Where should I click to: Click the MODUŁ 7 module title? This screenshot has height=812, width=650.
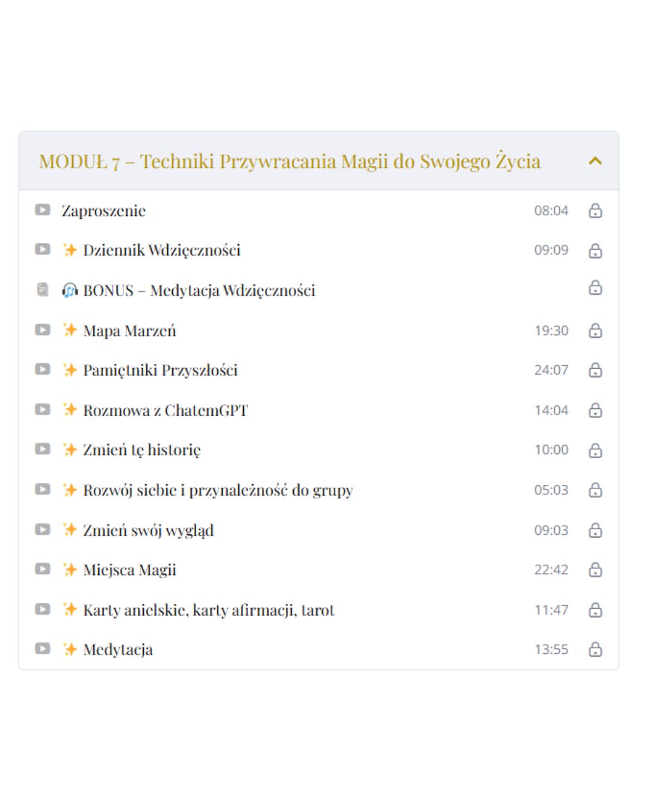289,161
